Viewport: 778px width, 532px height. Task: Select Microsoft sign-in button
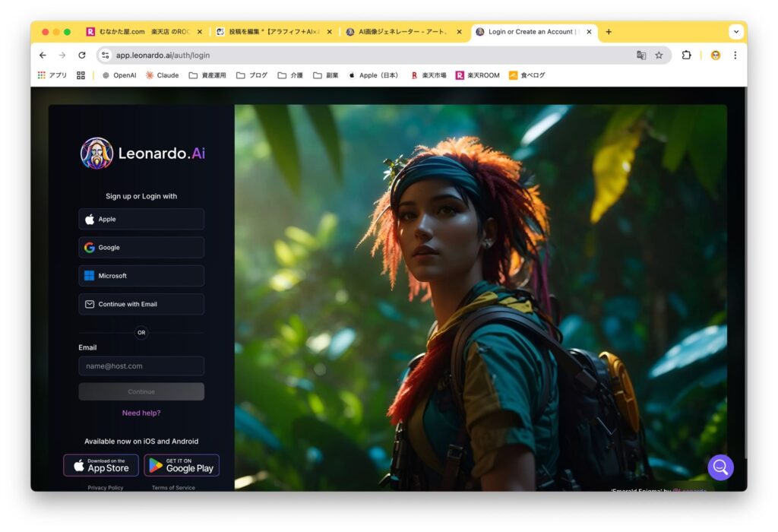pyautogui.click(x=141, y=276)
